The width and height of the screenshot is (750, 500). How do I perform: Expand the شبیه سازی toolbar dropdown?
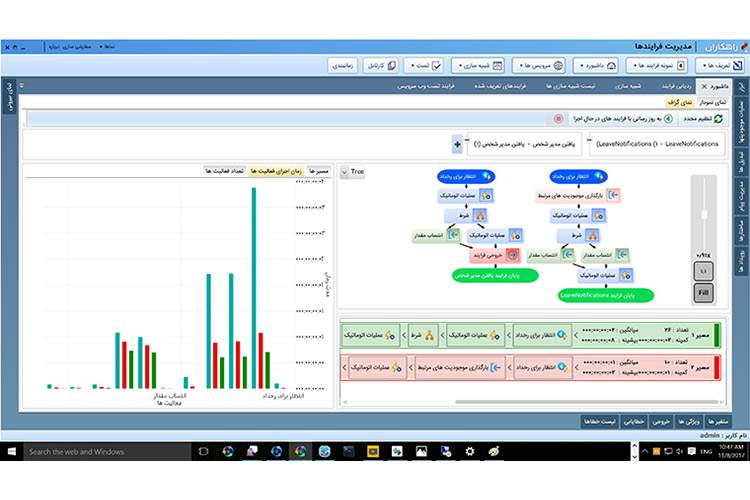479,66
